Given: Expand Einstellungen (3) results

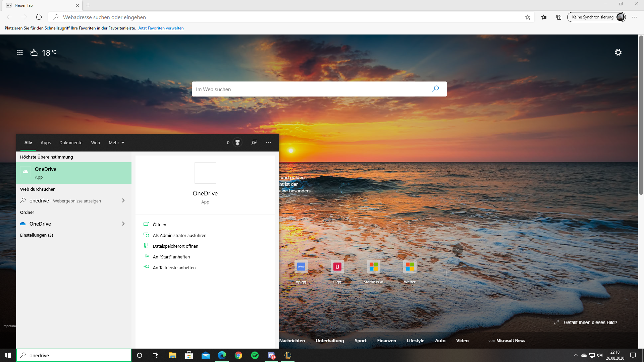Looking at the screenshot, I should [x=37, y=235].
